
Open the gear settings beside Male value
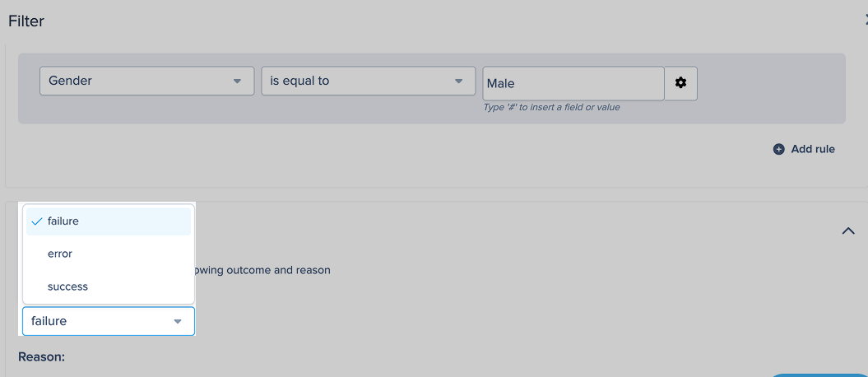680,83
